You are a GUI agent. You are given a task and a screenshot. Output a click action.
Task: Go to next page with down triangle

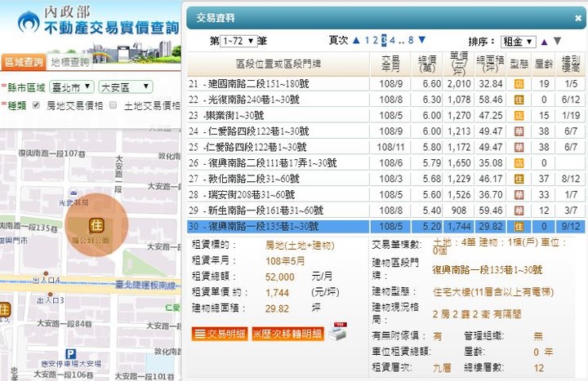pyautogui.click(x=422, y=40)
